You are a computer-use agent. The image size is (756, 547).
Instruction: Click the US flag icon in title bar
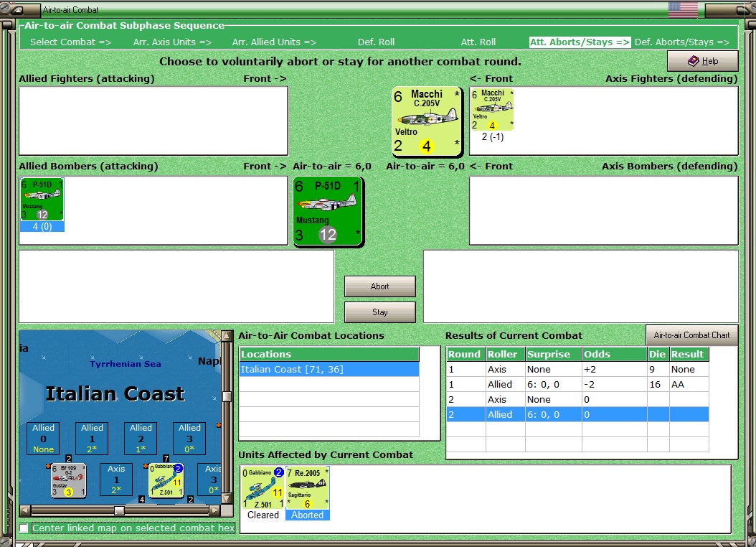click(x=683, y=9)
